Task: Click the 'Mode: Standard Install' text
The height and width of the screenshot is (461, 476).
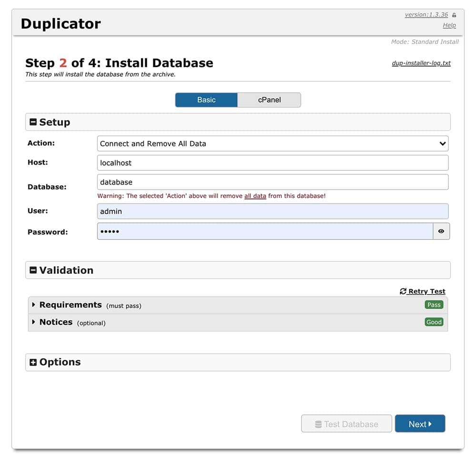Action: tap(425, 41)
